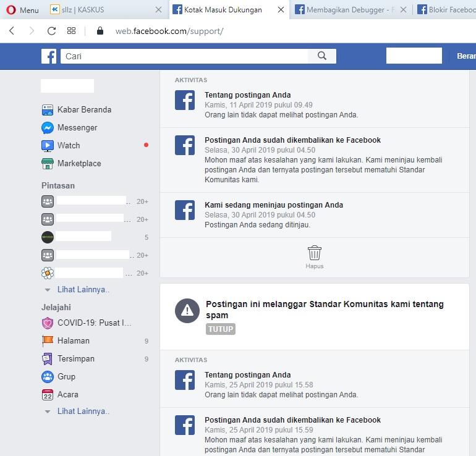The height and width of the screenshot is (456, 476).
Task: Click the flower shortcut icon under Pintasan
Action: click(48, 273)
